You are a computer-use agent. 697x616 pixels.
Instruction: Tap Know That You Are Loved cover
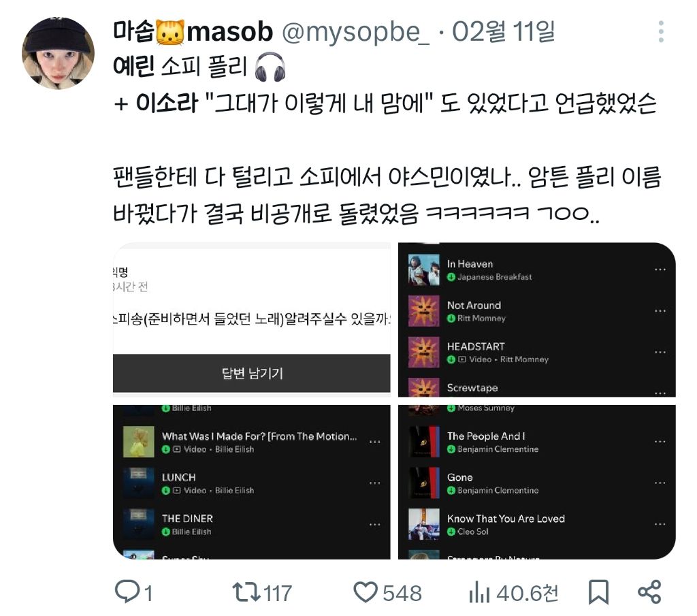pos(423,524)
